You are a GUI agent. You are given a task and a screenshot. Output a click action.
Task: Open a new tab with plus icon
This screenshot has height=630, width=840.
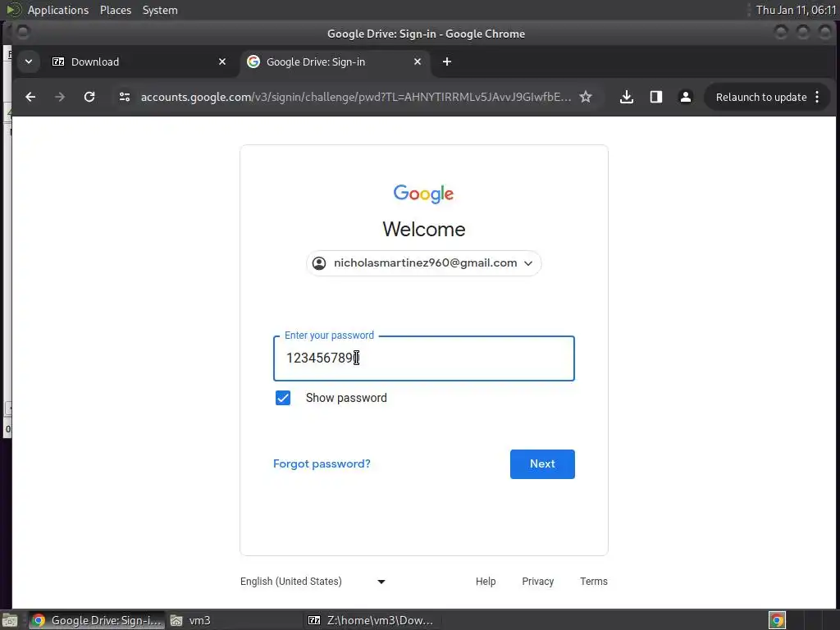(x=447, y=62)
